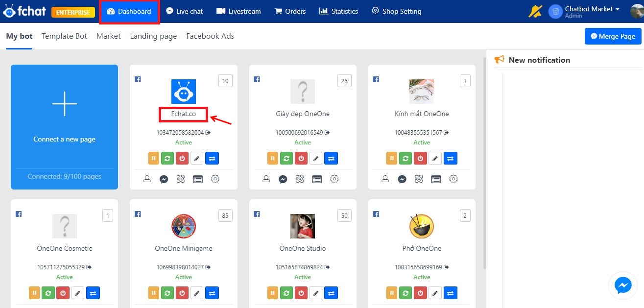
Task: Power off the Fchat.co bot
Action: point(183,158)
